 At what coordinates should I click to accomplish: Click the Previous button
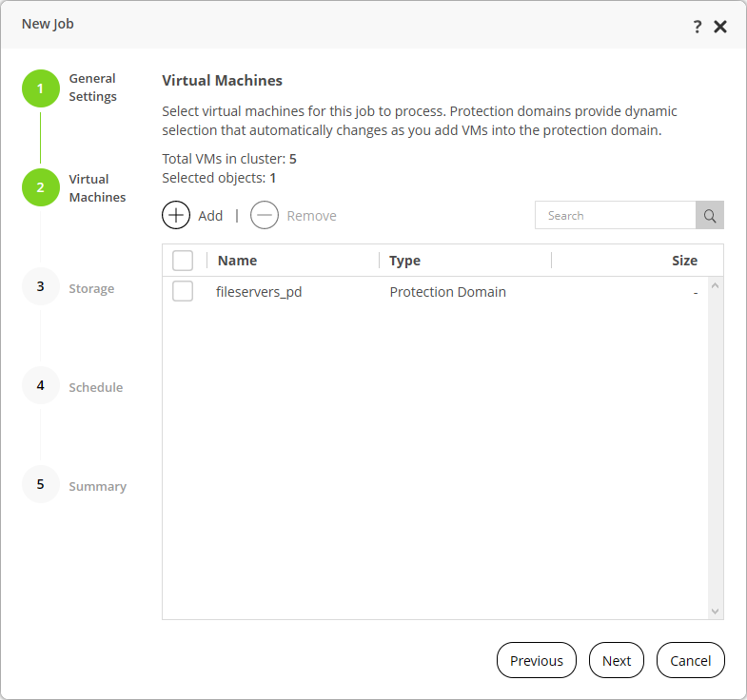[537, 661]
